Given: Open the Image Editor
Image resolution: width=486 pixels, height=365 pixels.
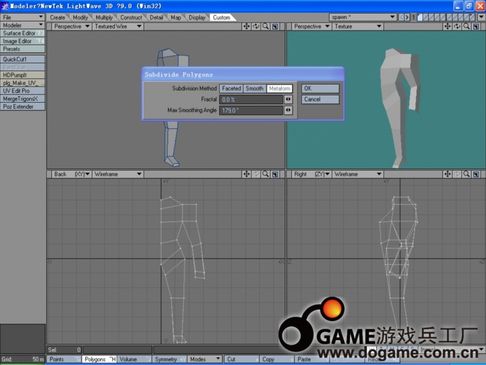Looking at the screenshot, I should 23,41.
